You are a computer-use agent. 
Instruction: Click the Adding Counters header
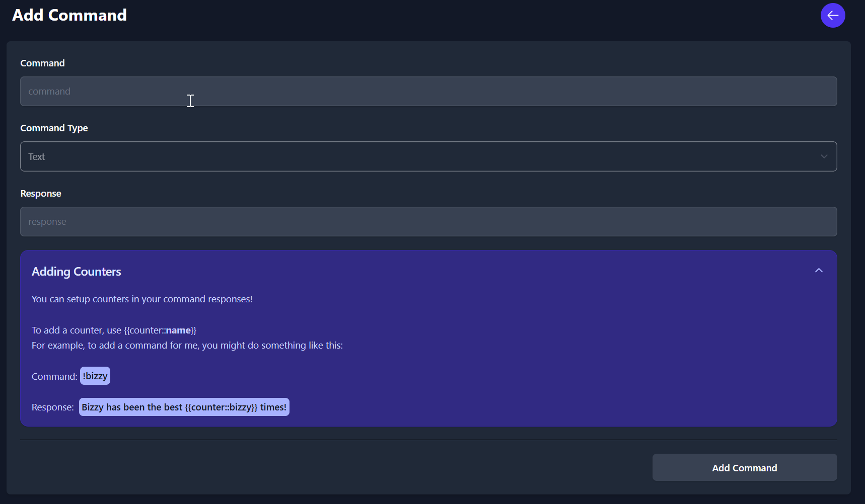coord(76,271)
